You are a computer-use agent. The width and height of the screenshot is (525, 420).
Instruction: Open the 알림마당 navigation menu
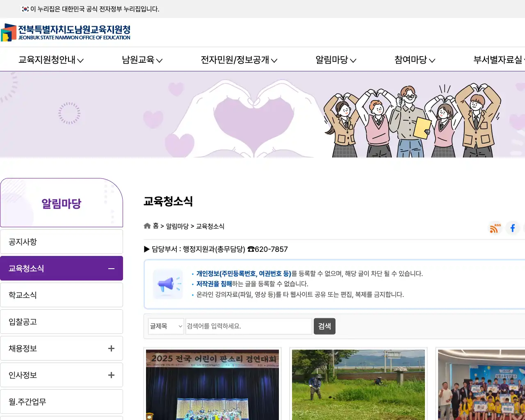tap(333, 59)
